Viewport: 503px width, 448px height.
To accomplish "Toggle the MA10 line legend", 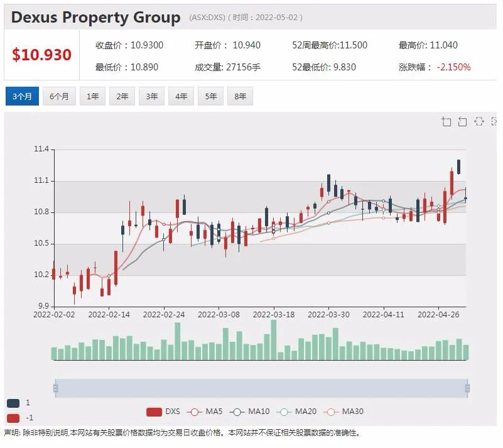I will tap(249, 412).
